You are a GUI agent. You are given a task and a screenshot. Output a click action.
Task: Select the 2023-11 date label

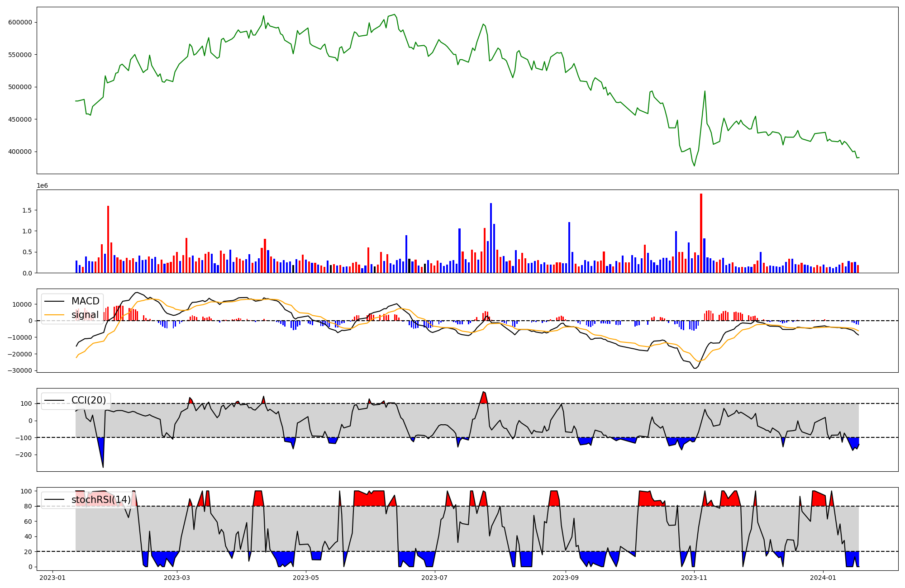coord(694,578)
